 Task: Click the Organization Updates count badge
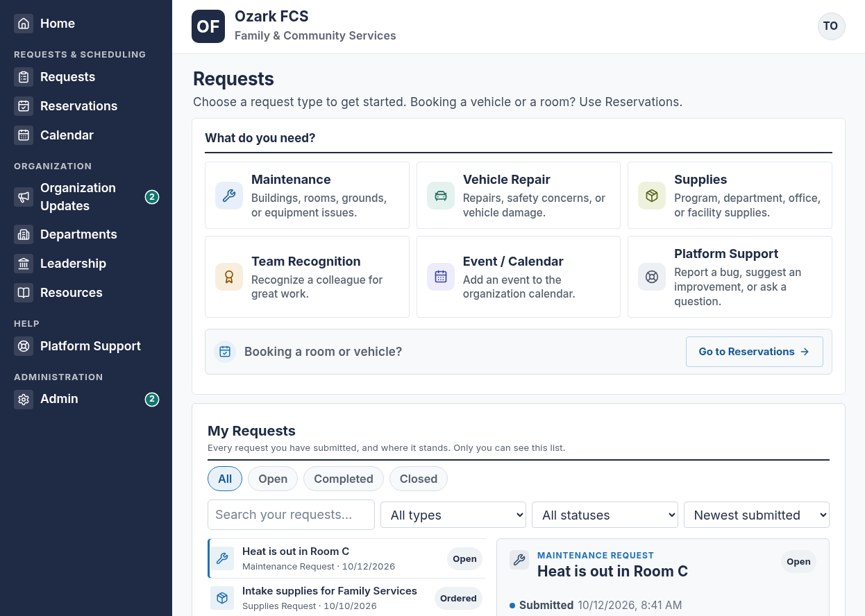(x=152, y=197)
